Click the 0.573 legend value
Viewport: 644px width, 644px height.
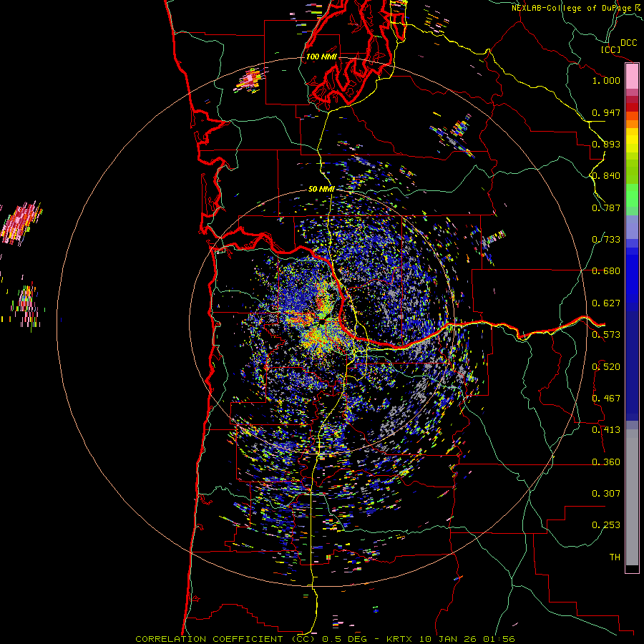606,335
